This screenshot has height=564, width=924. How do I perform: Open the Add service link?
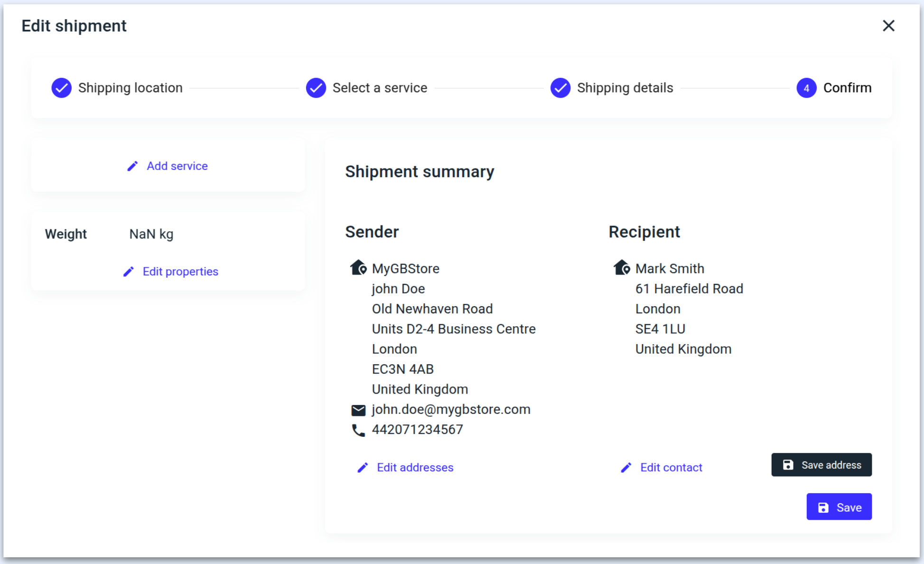click(177, 166)
